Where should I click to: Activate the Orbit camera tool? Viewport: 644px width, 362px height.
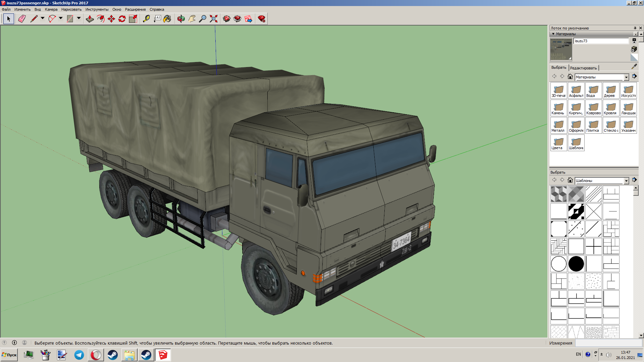181,19
